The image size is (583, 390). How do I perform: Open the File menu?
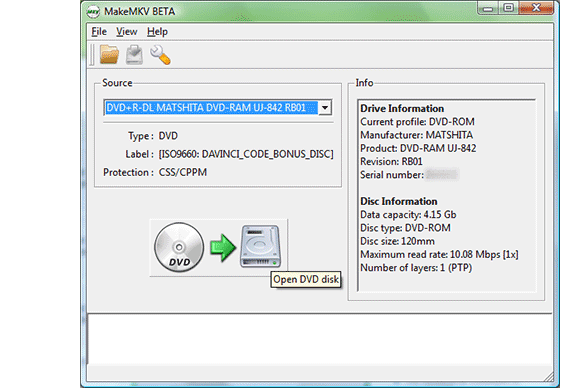[99, 32]
